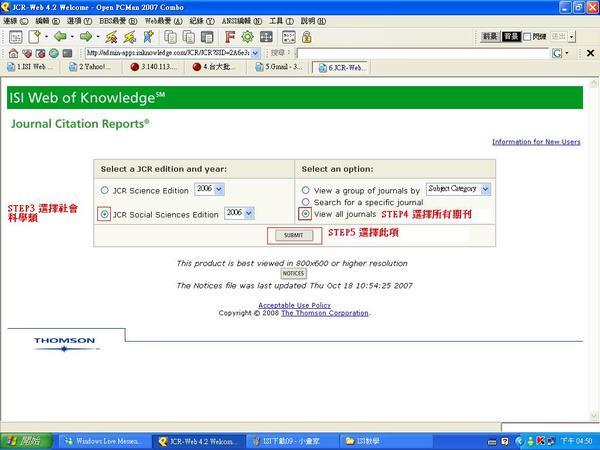Click the red F font icon
The width and height of the screenshot is (600, 450).
pyautogui.click(x=230, y=37)
